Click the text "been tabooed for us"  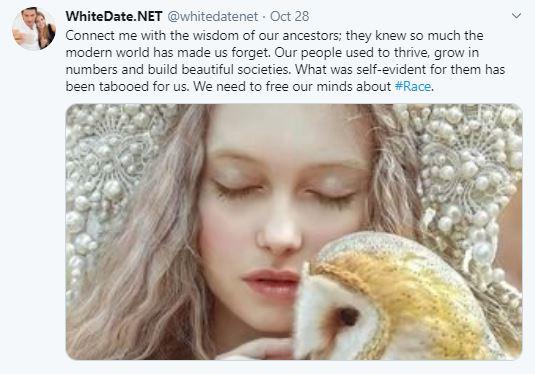tap(127, 86)
